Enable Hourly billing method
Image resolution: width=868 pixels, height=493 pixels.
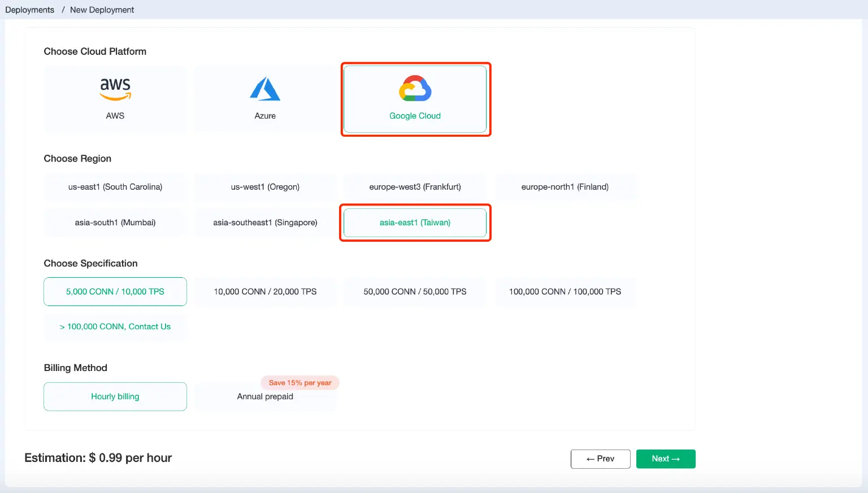115,396
